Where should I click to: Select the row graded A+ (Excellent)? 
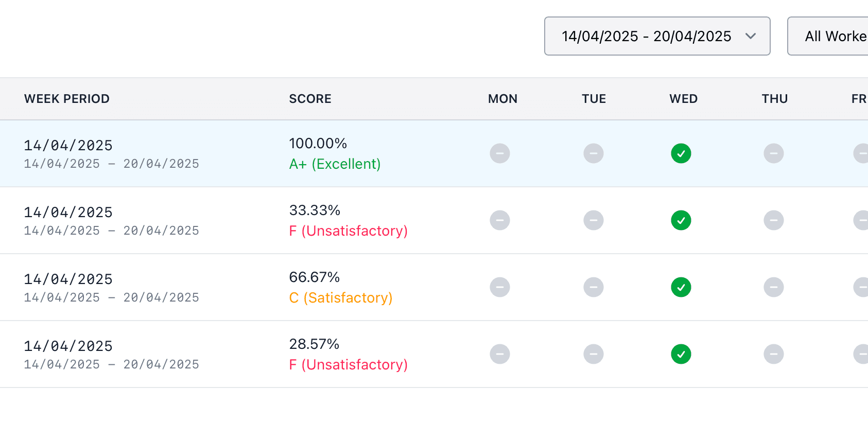pos(434,153)
